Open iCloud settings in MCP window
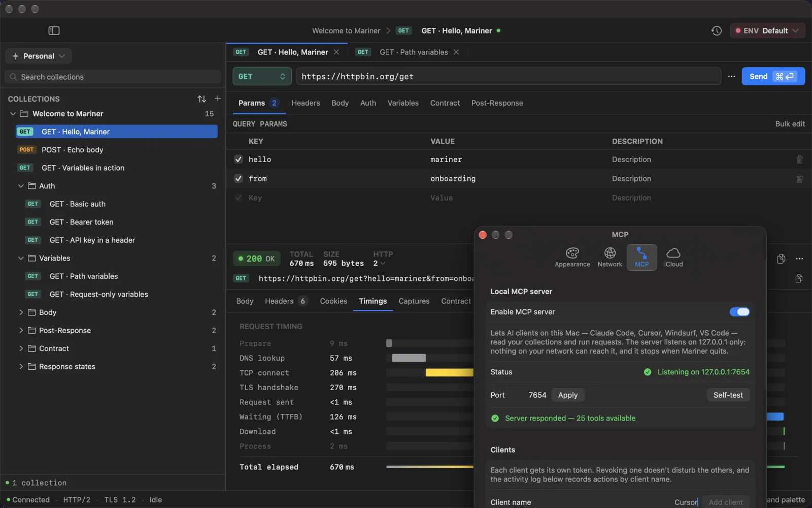Viewport: 812px width, 508px height. point(673,257)
